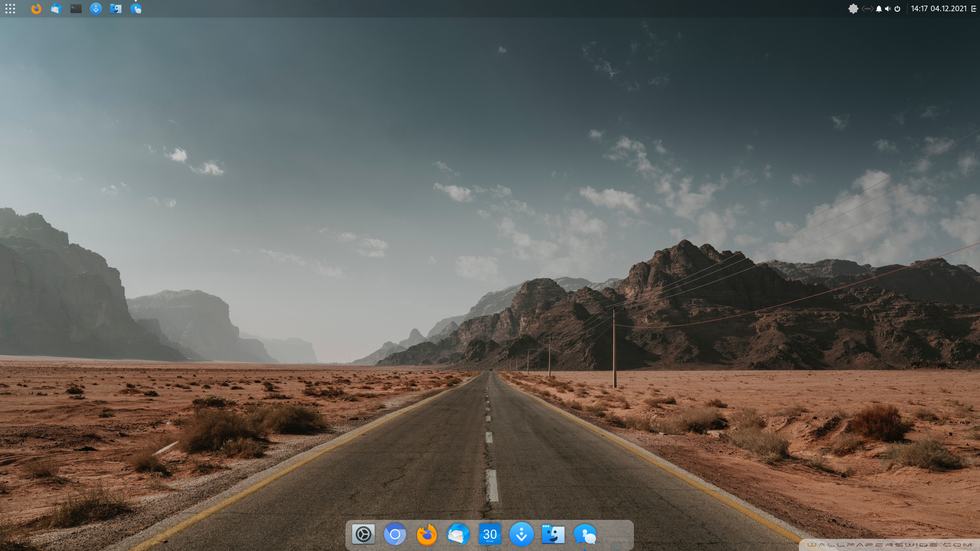Image resolution: width=980 pixels, height=551 pixels.
Task: Open System Settings from the dock
Action: click(x=363, y=534)
